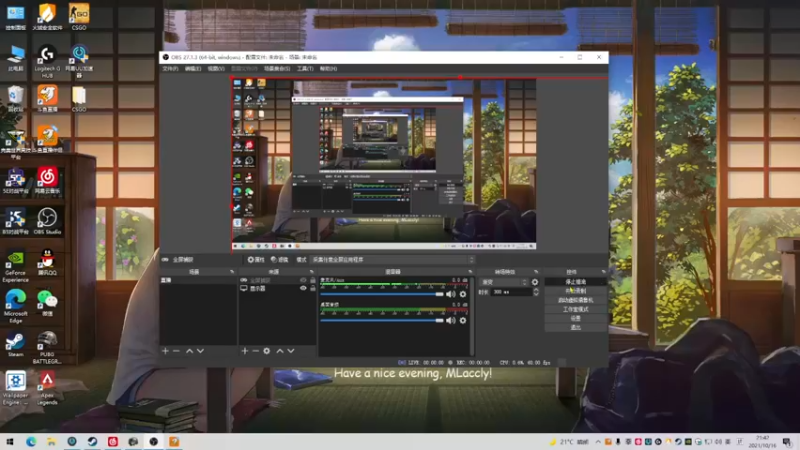The image size is (800, 450).
Task: Open the Apex Legends desktop shortcut
Action: [47, 388]
